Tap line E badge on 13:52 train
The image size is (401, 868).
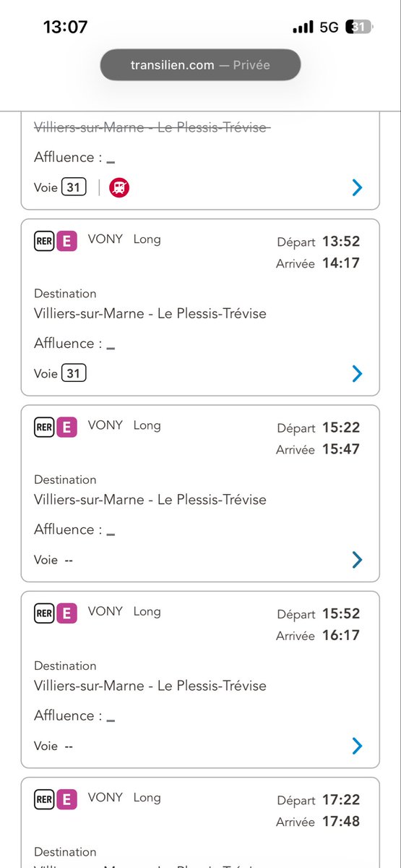pyautogui.click(x=66, y=242)
